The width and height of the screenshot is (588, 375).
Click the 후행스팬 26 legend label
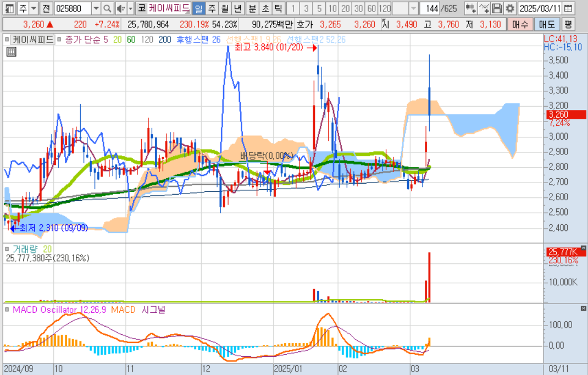[x=198, y=40]
